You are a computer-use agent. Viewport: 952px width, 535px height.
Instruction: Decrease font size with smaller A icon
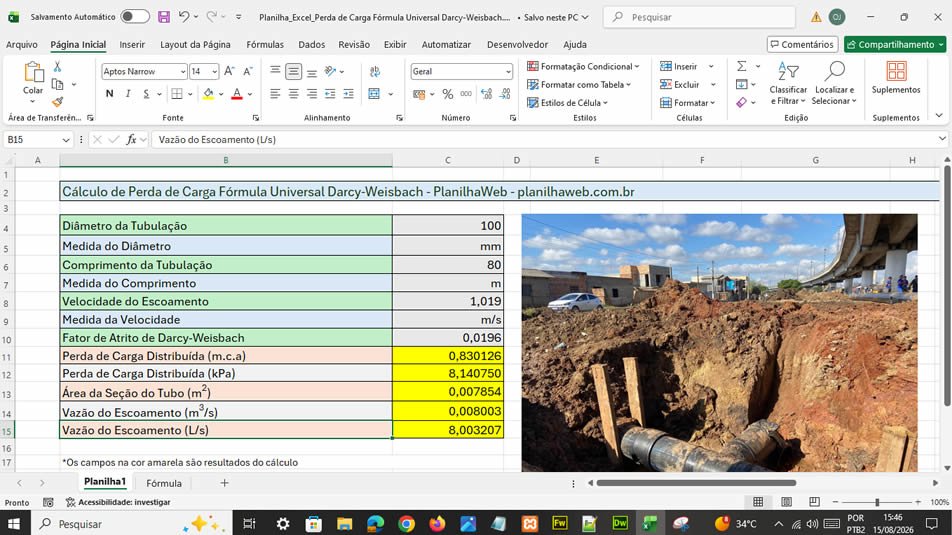(248, 71)
